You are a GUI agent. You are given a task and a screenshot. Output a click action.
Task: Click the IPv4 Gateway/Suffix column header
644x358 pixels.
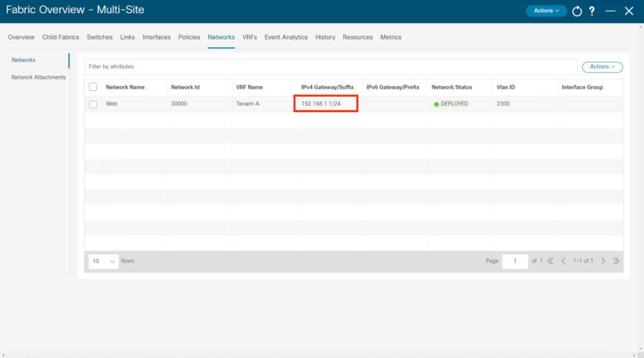[327, 87]
